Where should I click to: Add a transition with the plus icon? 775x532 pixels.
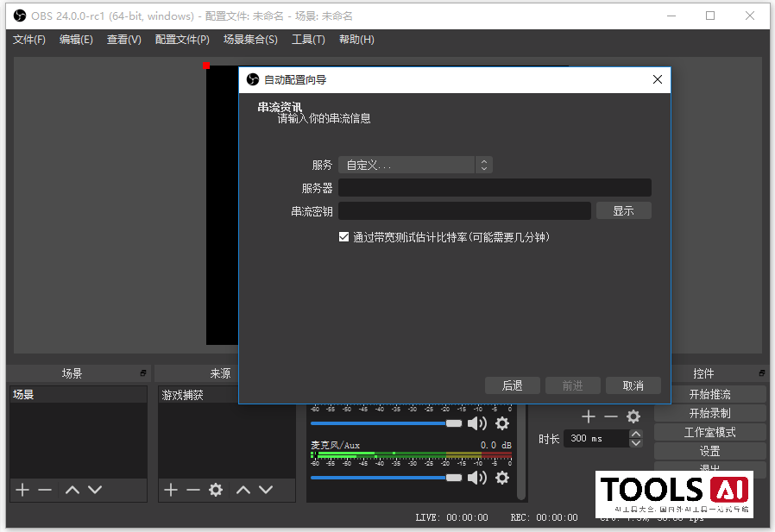click(588, 416)
